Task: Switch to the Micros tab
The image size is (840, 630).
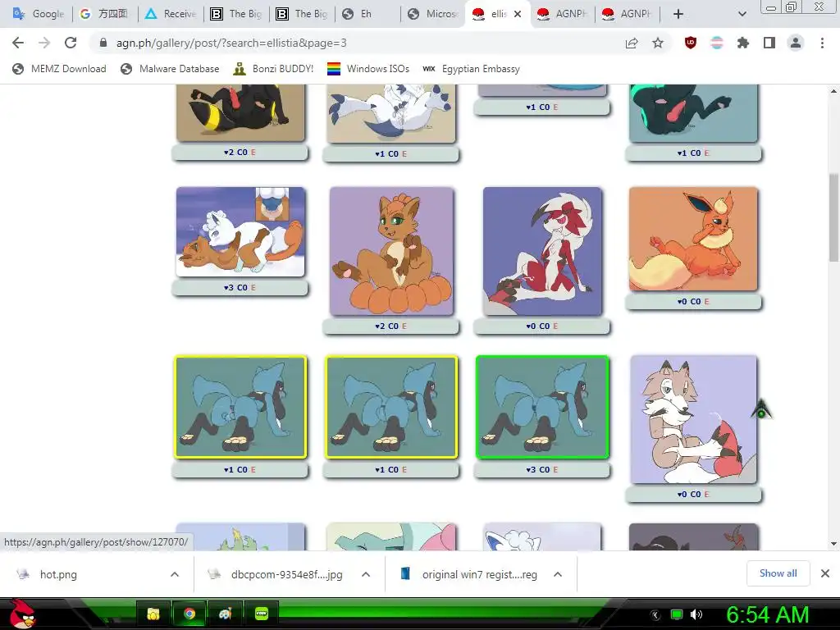Action: (433, 14)
